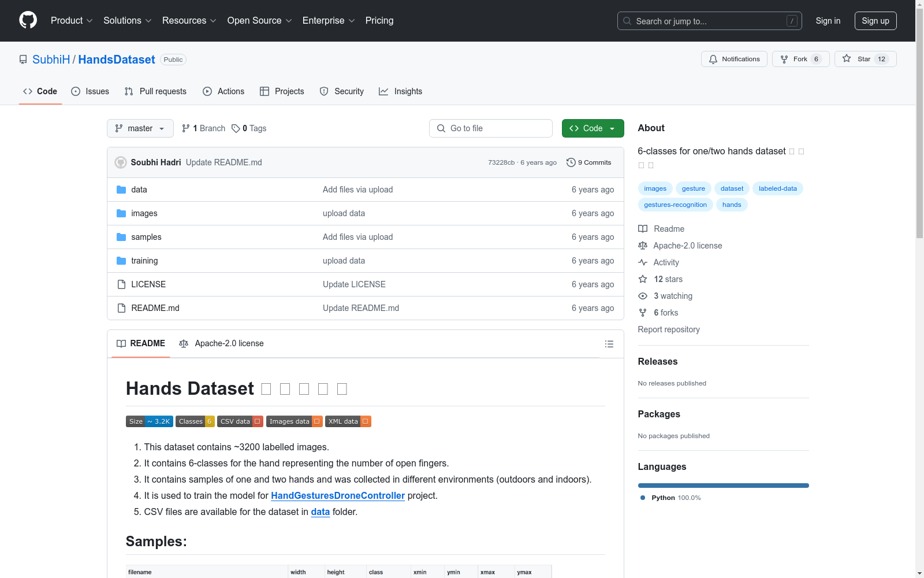Click the README.md file icon

pos(121,308)
